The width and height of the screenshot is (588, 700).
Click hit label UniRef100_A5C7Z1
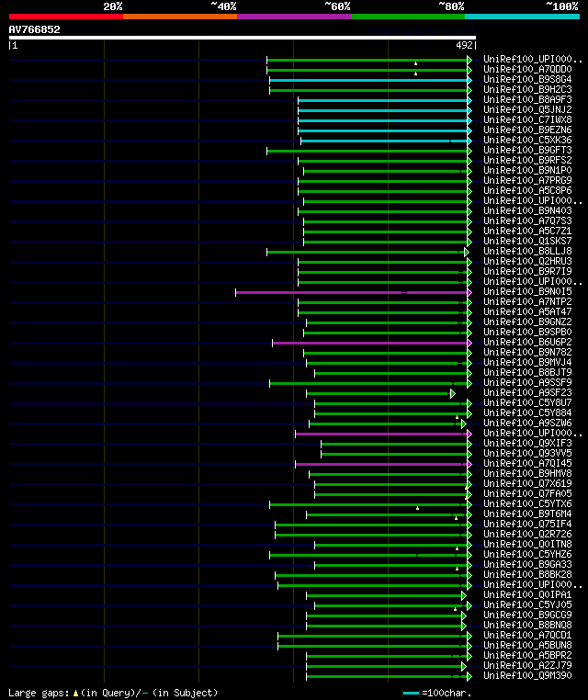(527, 231)
